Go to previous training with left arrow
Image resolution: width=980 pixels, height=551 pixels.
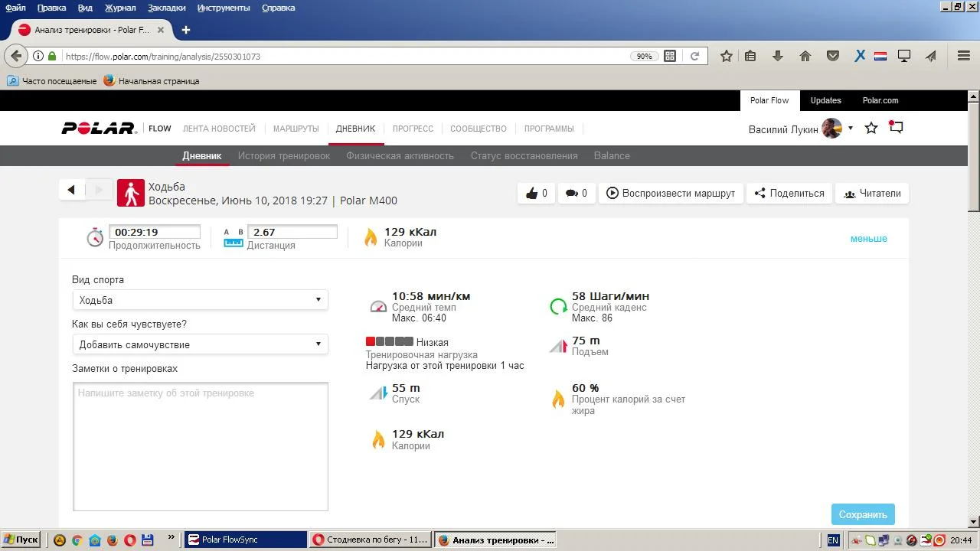coord(71,191)
